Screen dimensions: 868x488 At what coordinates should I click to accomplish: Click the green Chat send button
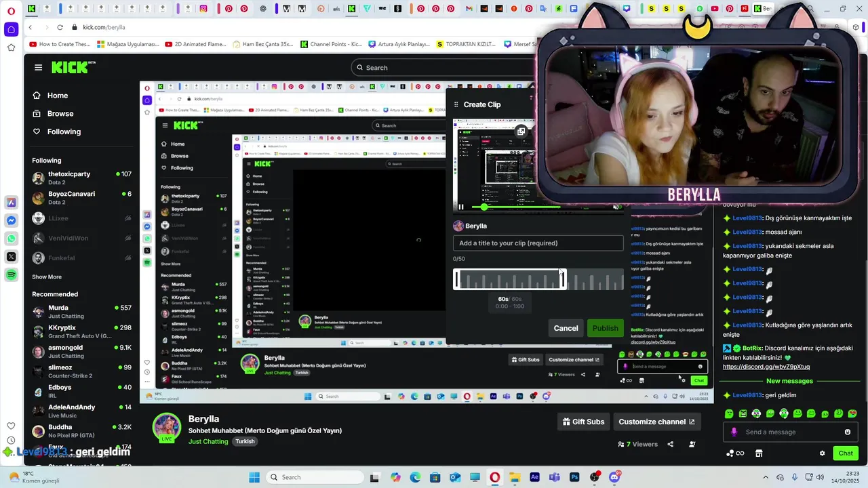pos(846,453)
